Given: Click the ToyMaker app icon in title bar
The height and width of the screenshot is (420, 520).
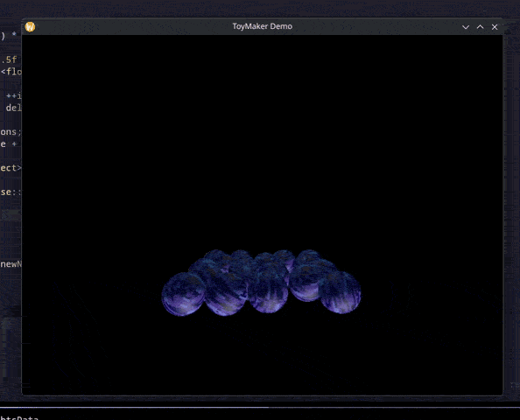Looking at the screenshot, I should coord(30,27).
